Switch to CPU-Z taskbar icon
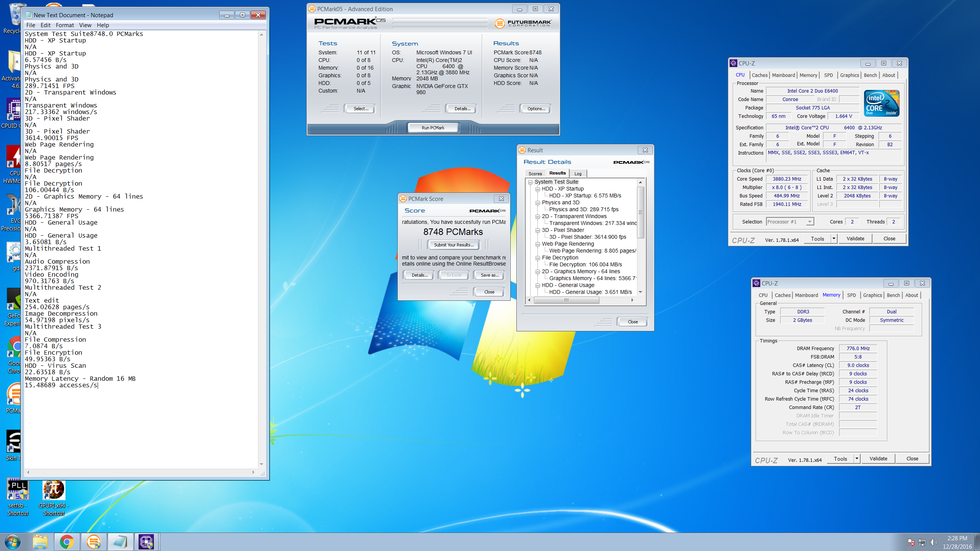This screenshot has width=980, height=551. 147,542
